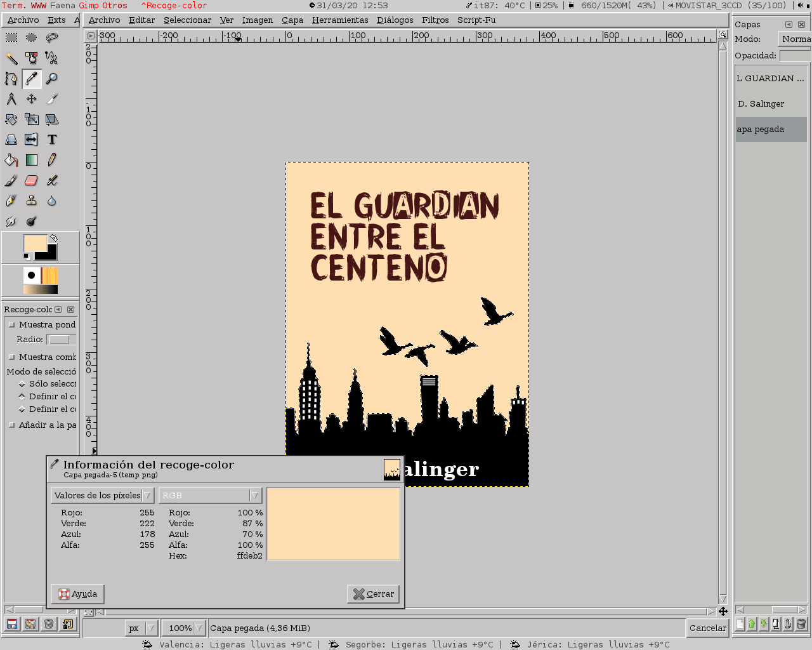Select the Clone stamp tool

point(32,201)
